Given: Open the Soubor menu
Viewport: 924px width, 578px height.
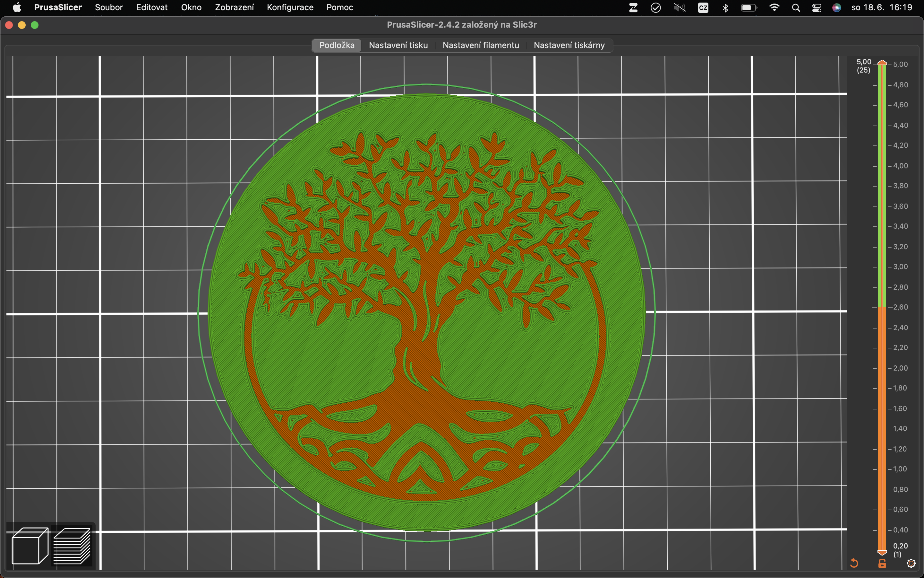Looking at the screenshot, I should pyautogui.click(x=109, y=7).
